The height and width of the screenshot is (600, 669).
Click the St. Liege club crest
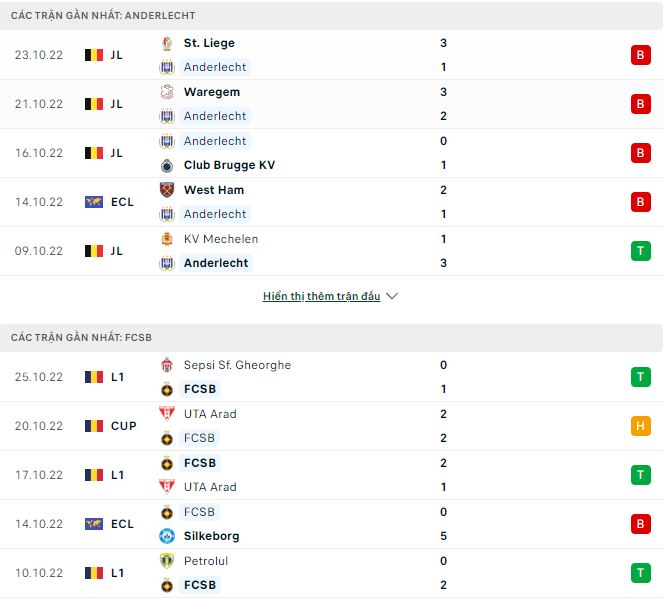click(x=166, y=43)
